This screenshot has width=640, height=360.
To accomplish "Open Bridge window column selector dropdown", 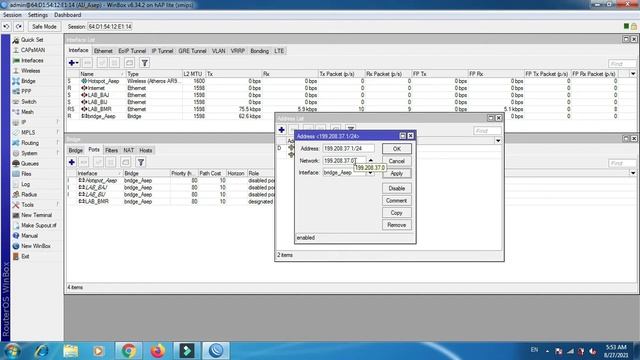I will click(x=633, y=173).
